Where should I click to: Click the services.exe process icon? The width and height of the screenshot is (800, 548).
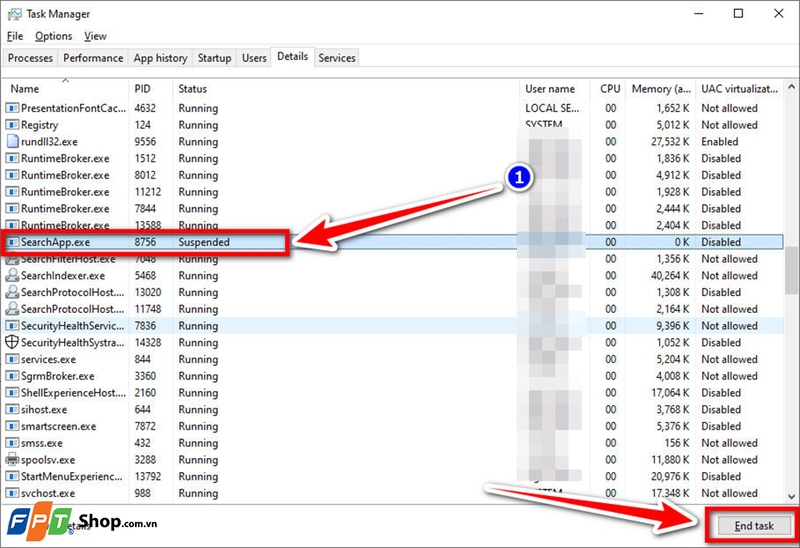12,359
